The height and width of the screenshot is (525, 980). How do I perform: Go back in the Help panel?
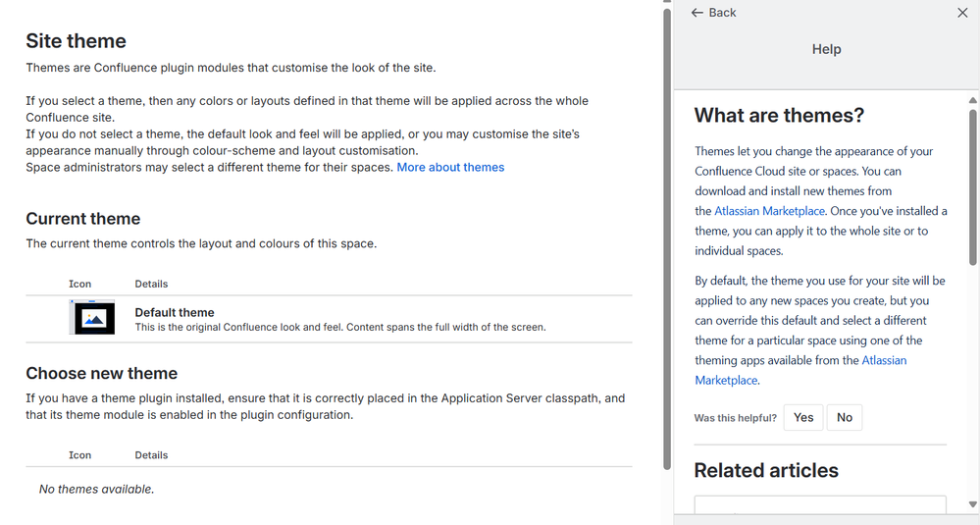pyautogui.click(x=713, y=13)
